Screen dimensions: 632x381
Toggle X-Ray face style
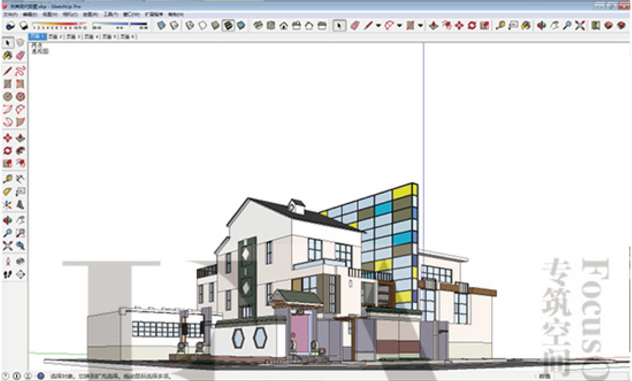(161, 26)
